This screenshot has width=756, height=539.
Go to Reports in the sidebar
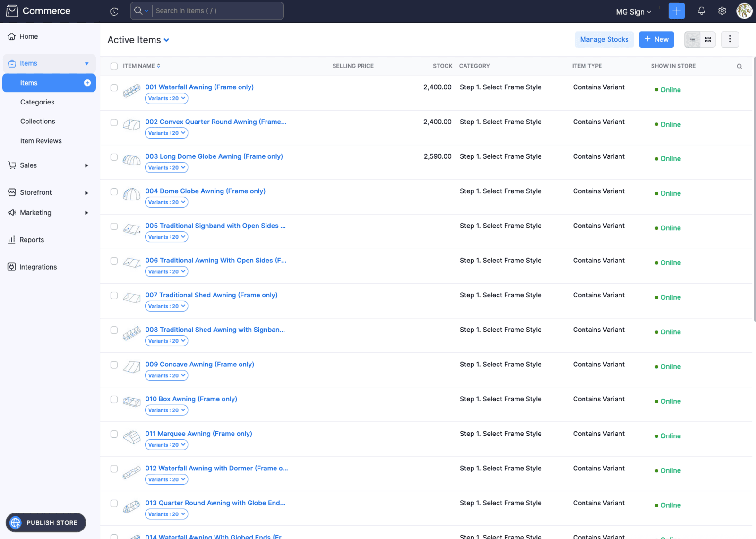click(x=32, y=240)
